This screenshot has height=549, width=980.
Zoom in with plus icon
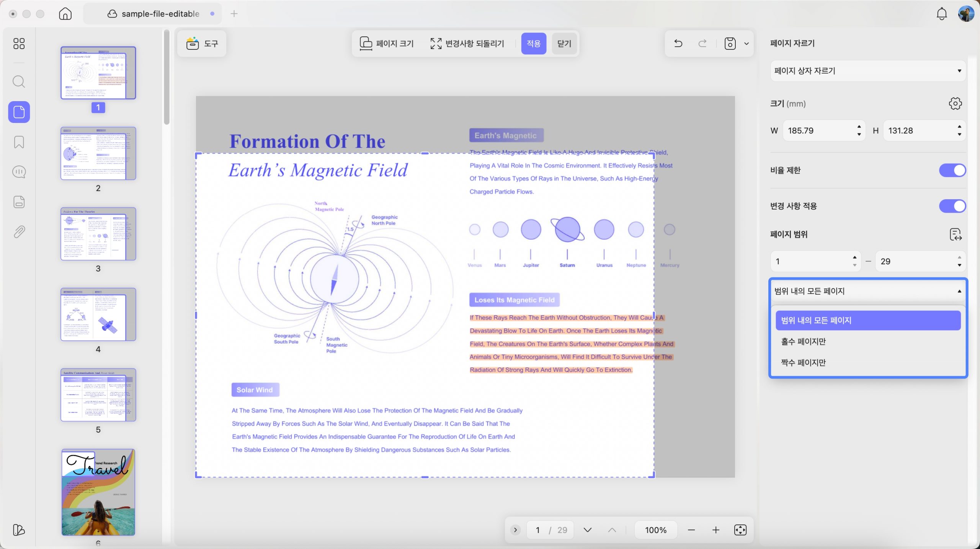pyautogui.click(x=716, y=530)
